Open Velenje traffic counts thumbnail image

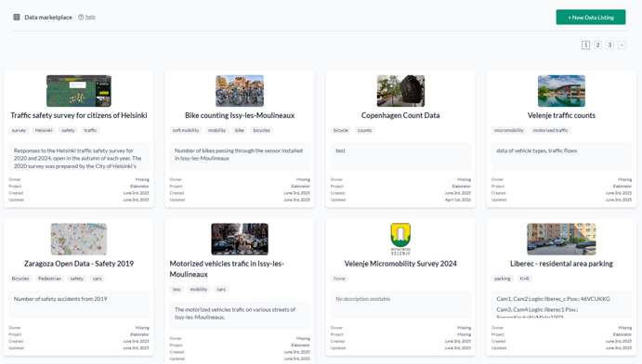(561, 91)
